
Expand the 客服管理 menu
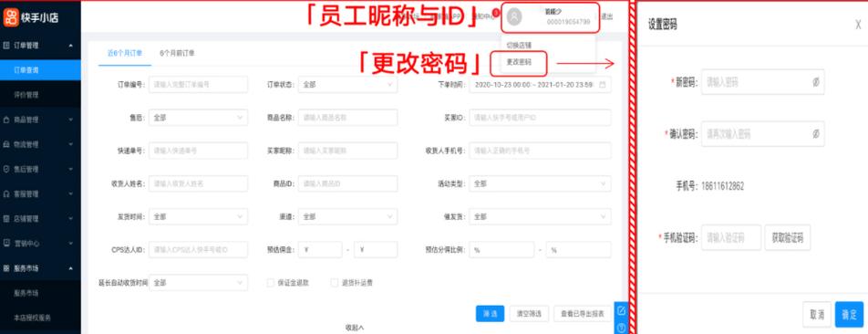click(71, 193)
